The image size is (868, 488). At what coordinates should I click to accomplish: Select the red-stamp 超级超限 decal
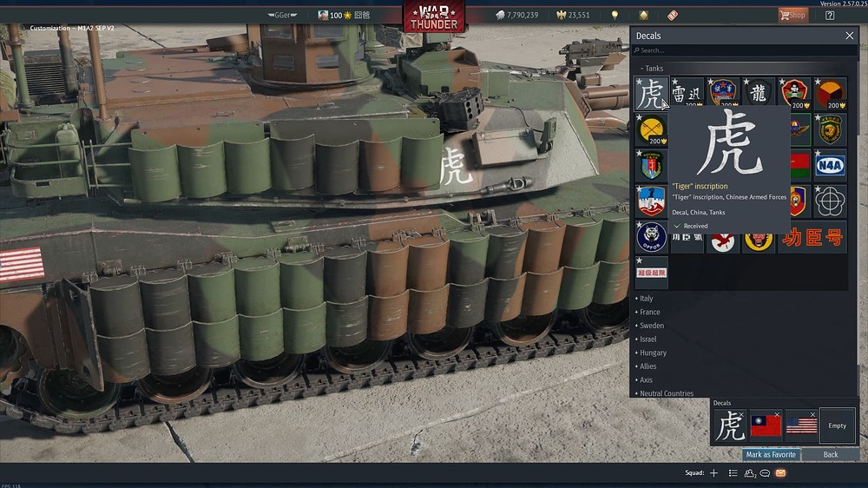tap(651, 273)
